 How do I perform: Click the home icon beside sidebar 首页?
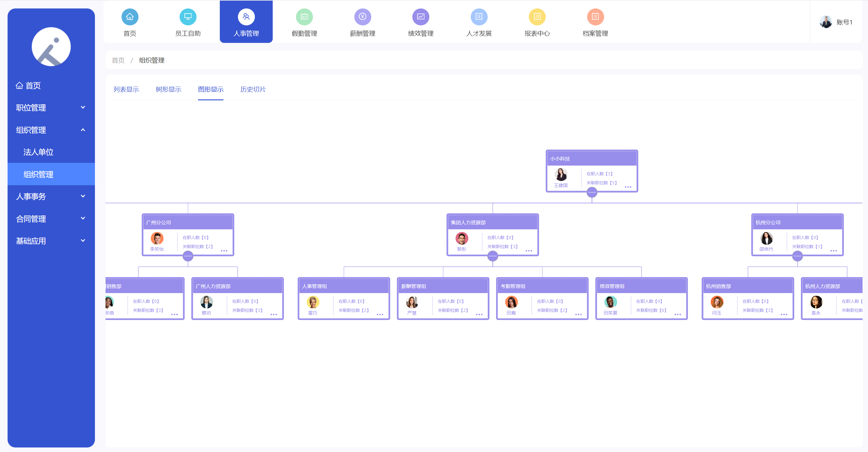pyautogui.click(x=19, y=85)
